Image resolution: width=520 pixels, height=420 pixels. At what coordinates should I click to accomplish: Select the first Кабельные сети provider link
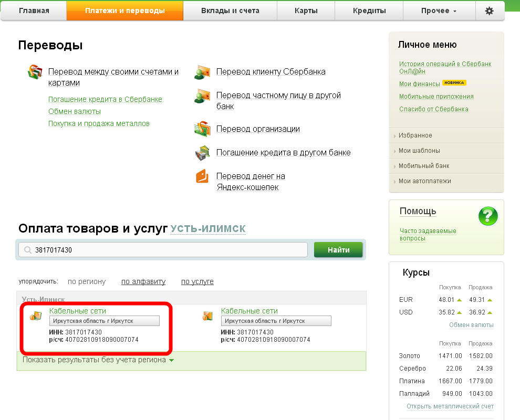coord(78,311)
